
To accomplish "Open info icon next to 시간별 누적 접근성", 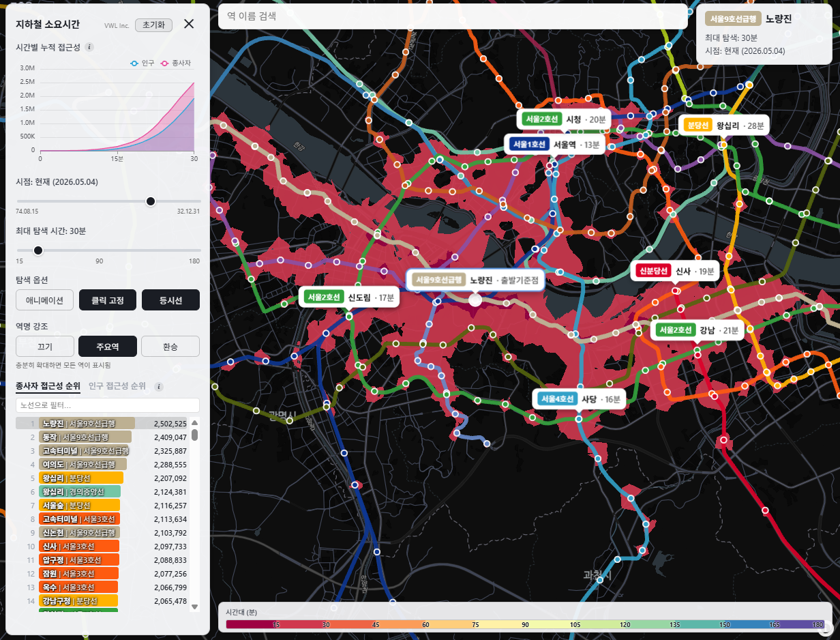I will pos(89,47).
